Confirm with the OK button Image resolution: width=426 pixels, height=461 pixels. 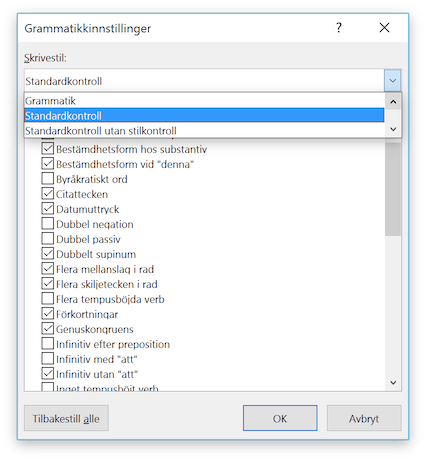(280, 418)
